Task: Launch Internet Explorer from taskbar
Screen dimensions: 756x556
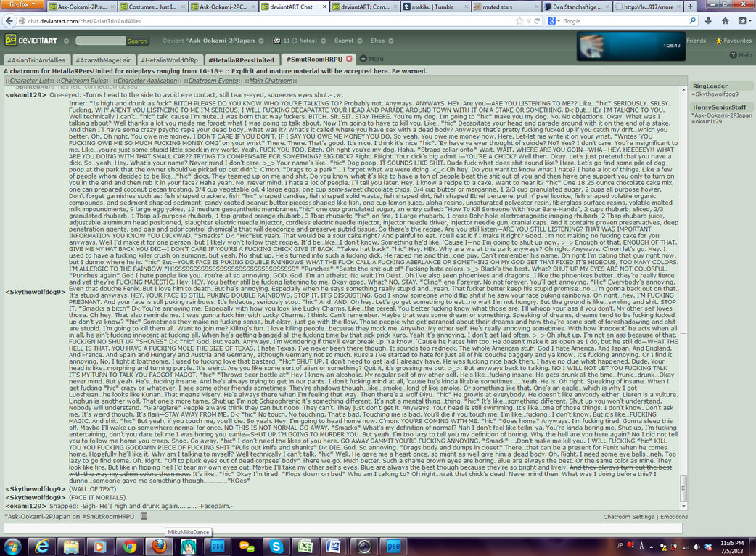Action: coord(42,547)
